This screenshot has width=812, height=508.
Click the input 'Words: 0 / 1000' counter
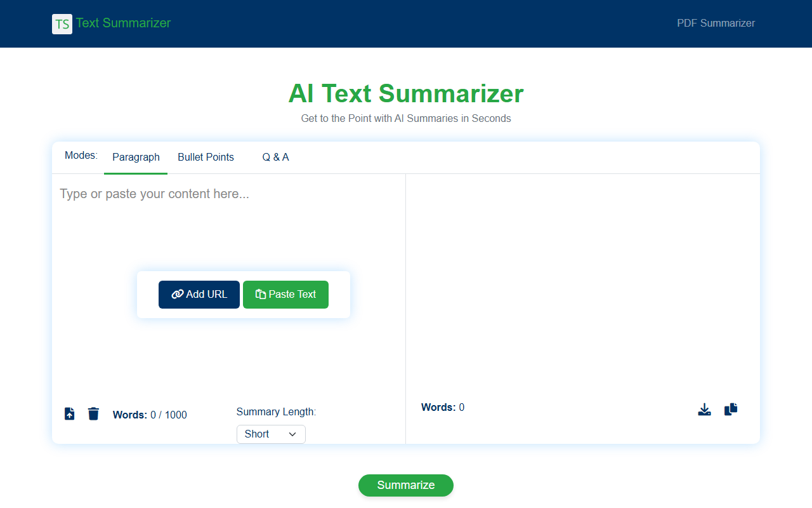[150, 415]
